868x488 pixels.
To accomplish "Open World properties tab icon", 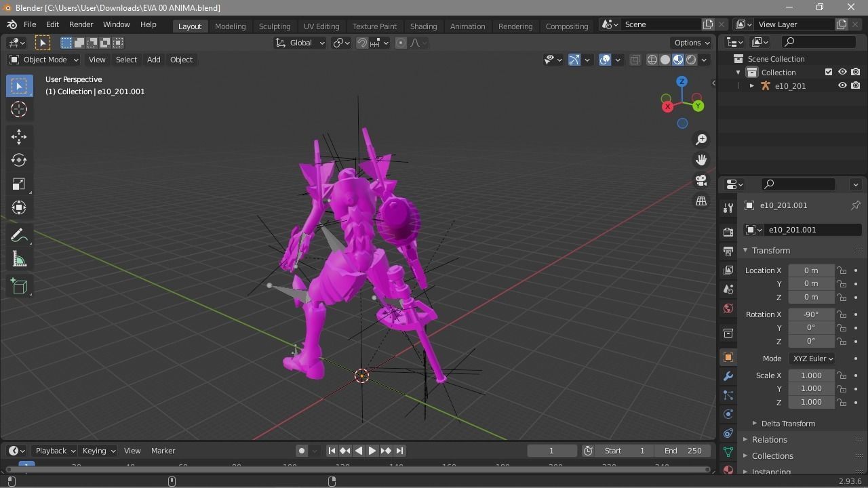I will 728,308.
